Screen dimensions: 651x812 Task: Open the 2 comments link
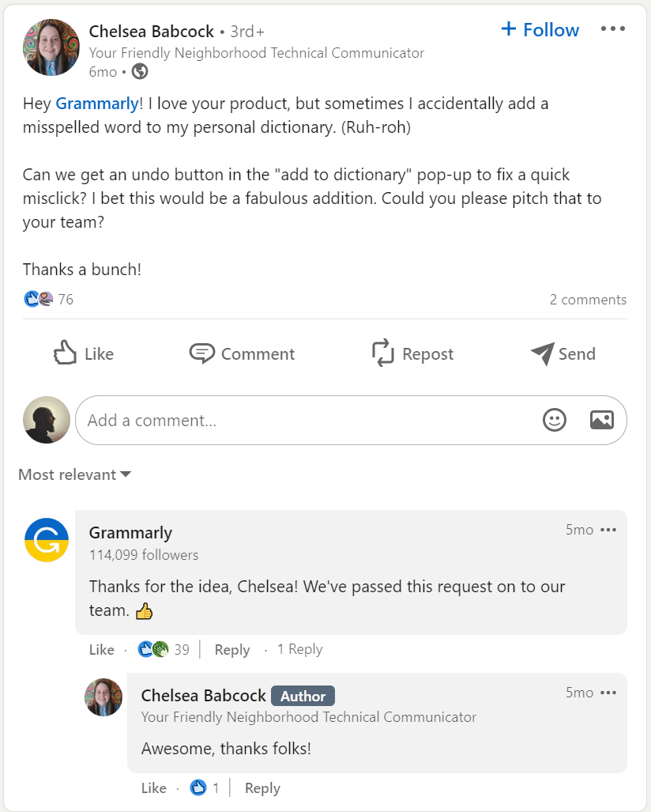click(588, 300)
